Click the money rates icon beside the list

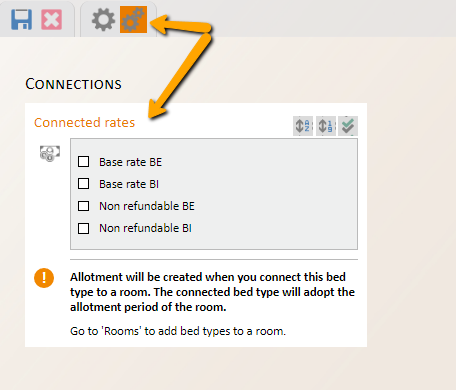point(50,154)
